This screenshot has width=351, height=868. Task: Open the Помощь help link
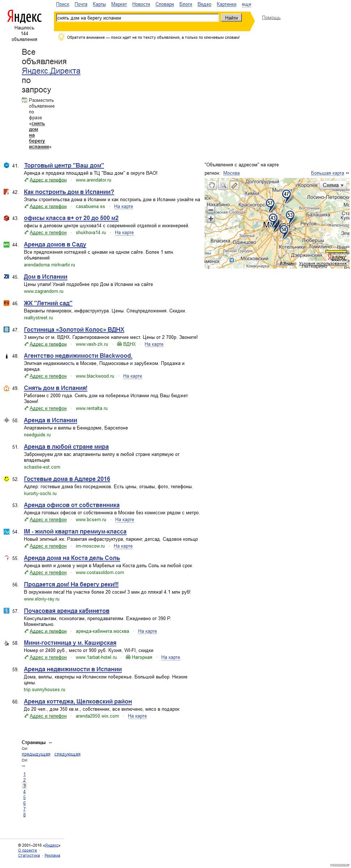(271, 17)
